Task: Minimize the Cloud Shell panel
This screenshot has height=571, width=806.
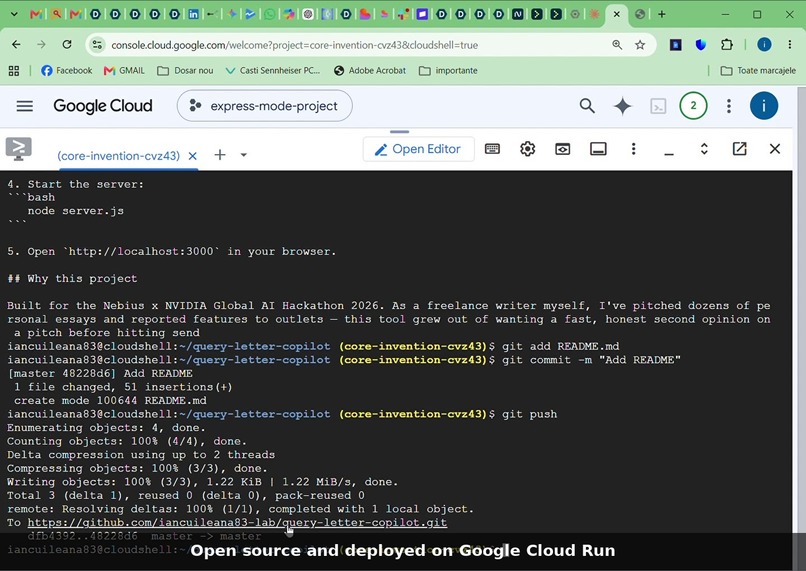Action: coord(668,153)
